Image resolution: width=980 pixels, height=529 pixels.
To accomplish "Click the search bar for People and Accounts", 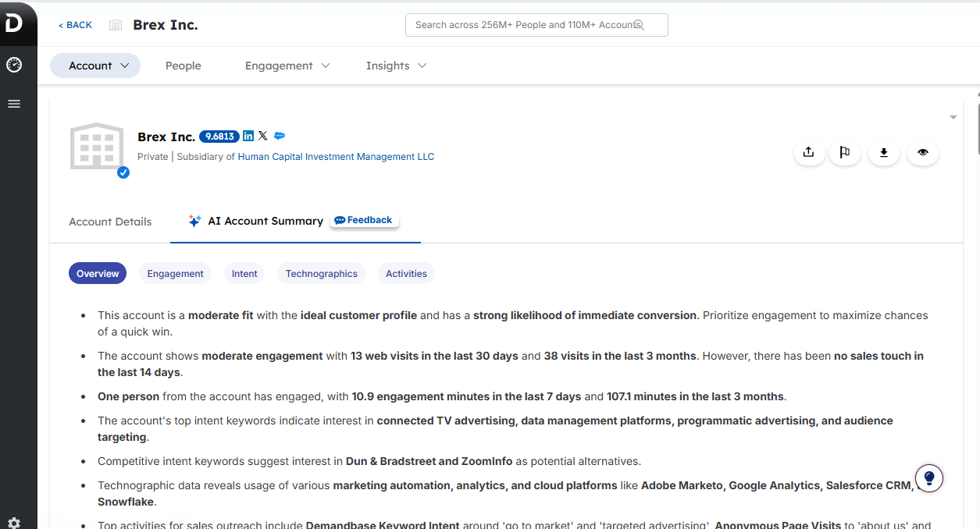I will 536,24.
